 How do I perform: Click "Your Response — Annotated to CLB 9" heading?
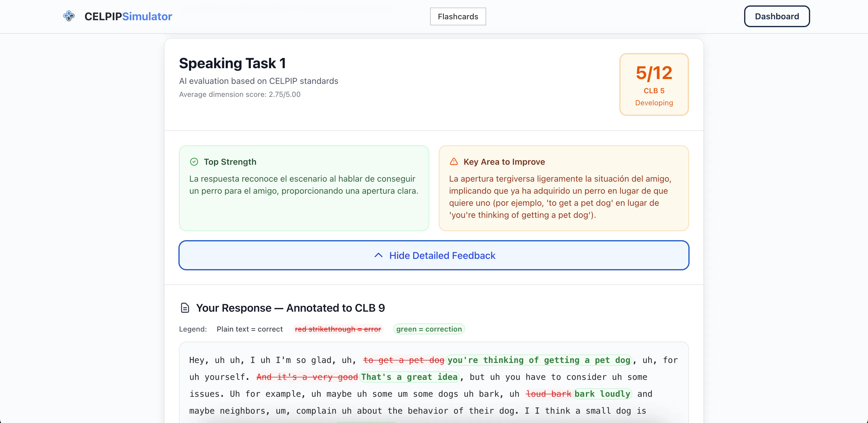pyautogui.click(x=290, y=308)
